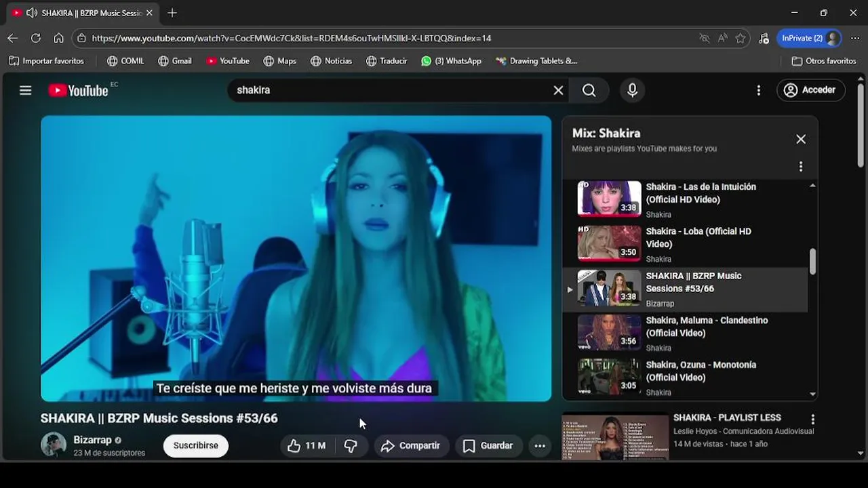Open the Maps bookmark
Screen dimensions: 868x488
pyautogui.click(x=279, y=61)
